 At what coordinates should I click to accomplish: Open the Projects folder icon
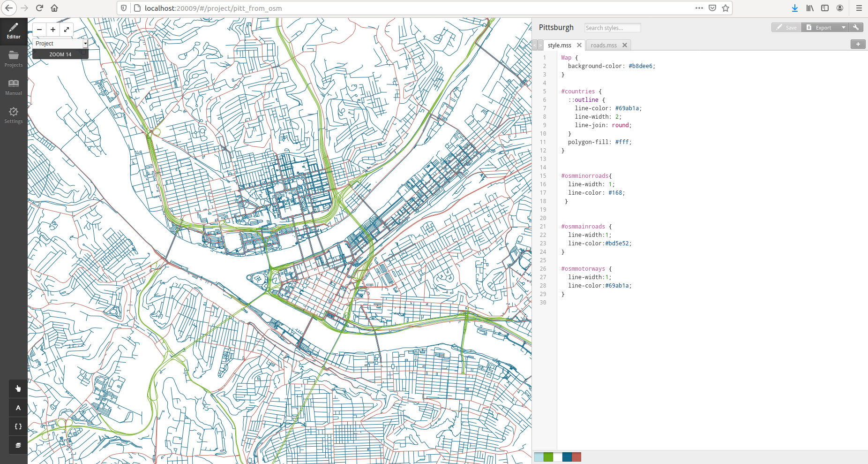(x=14, y=59)
